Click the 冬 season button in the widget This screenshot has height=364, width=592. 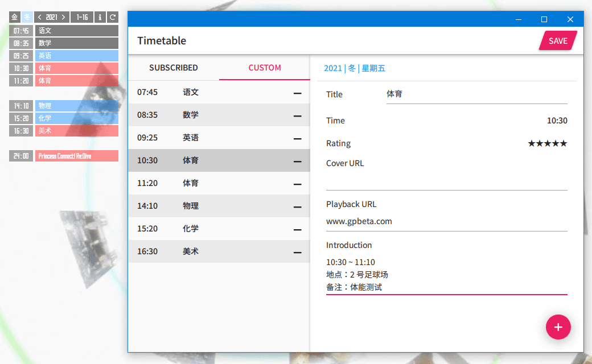coord(27,17)
